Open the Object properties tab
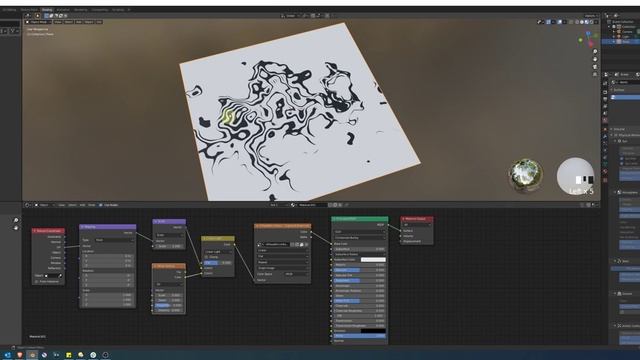This screenshot has height=360, width=640. point(605,129)
